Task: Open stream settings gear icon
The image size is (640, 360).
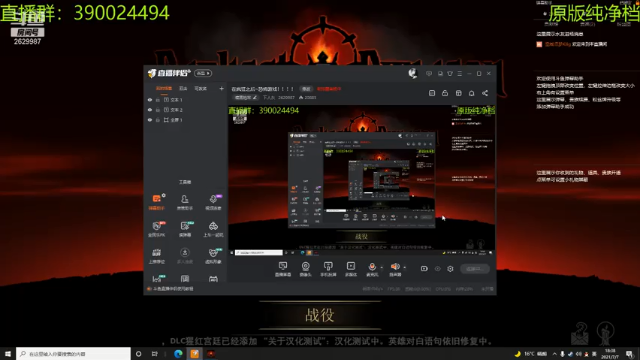Action: point(450,269)
